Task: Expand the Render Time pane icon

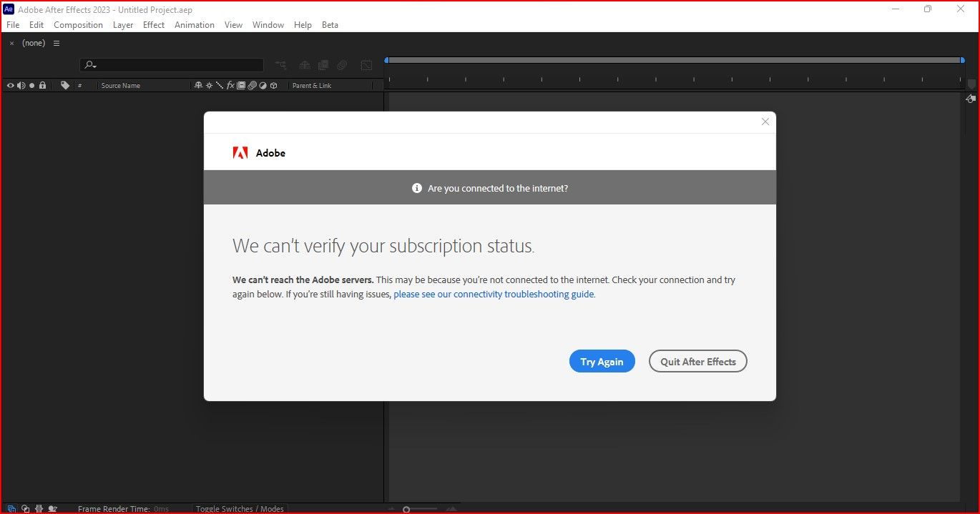Action: pos(52,509)
